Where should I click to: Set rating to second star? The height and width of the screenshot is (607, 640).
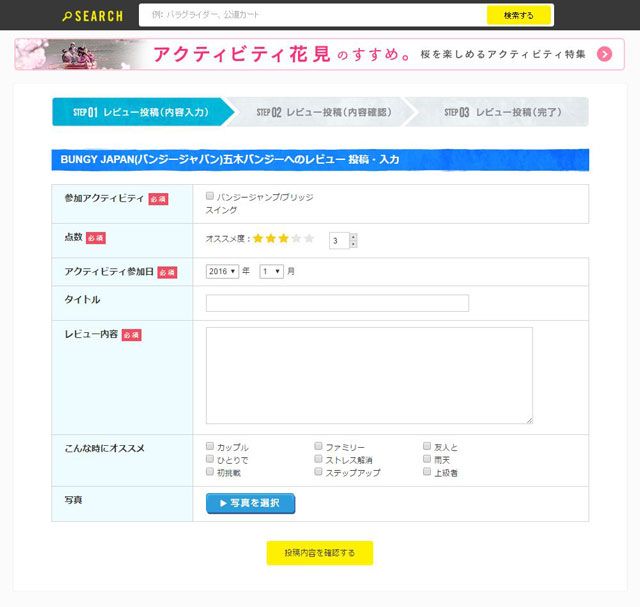[x=271, y=238]
